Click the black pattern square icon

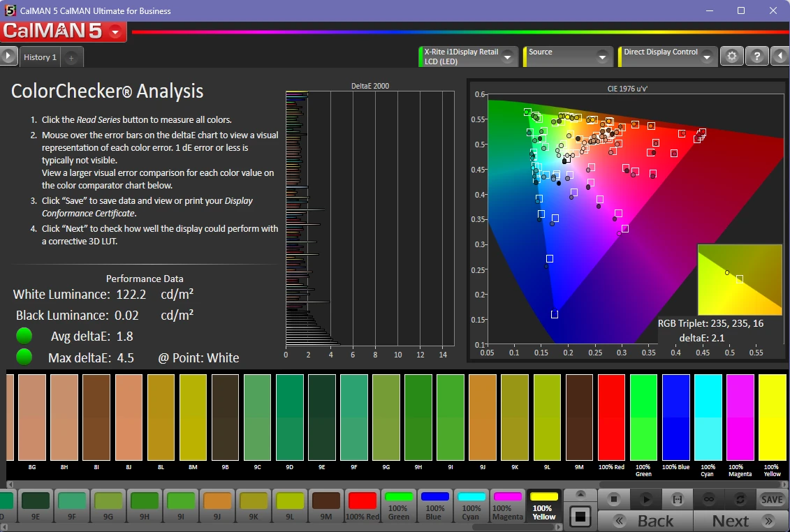580,517
